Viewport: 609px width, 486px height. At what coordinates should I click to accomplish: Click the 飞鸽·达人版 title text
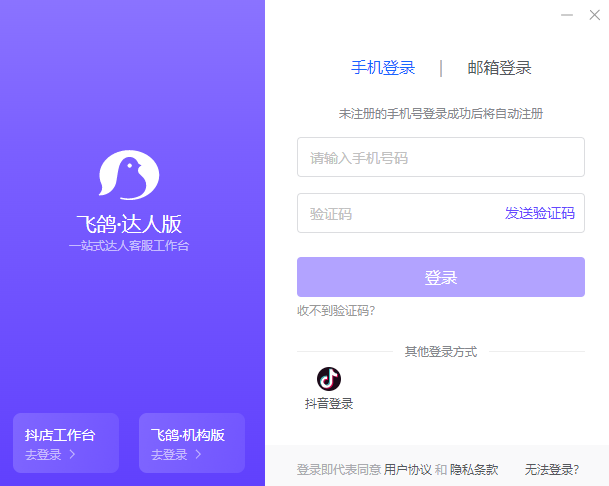coord(129,224)
